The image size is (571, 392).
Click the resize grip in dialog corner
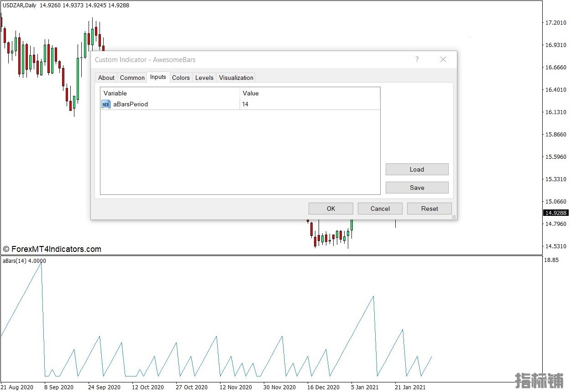click(454, 217)
